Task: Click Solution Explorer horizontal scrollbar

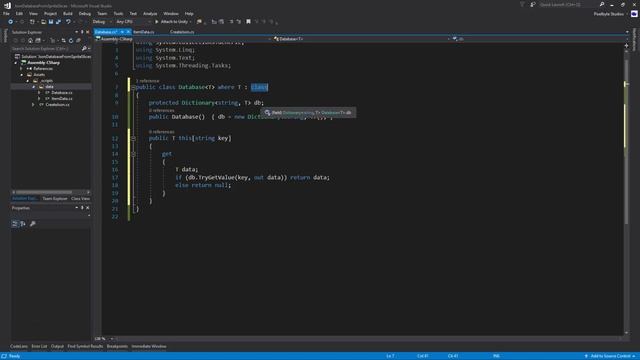Action: pos(44,192)
